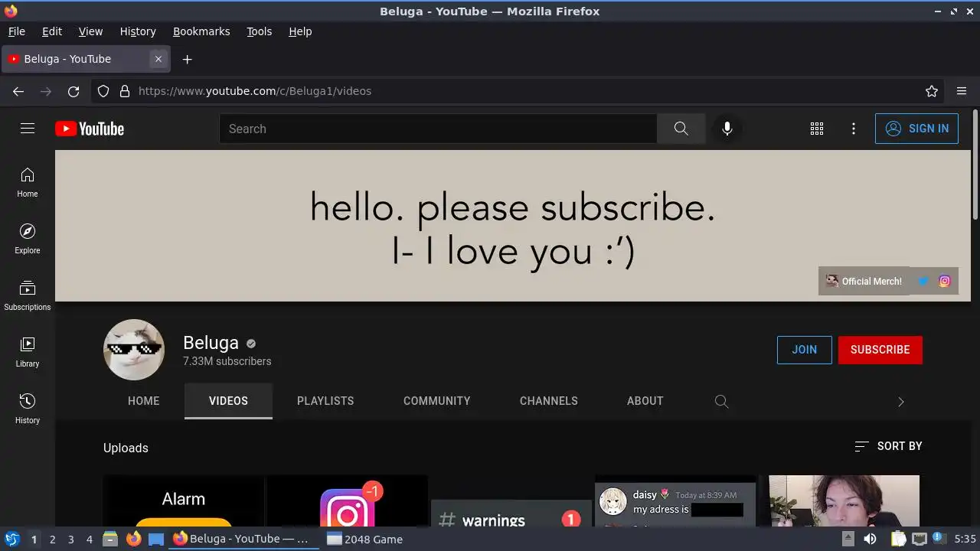Switch to the CHANNELS tab
The width and height of the screenshot is (980, 551).
pyautogui.click(x=549, y=401)
